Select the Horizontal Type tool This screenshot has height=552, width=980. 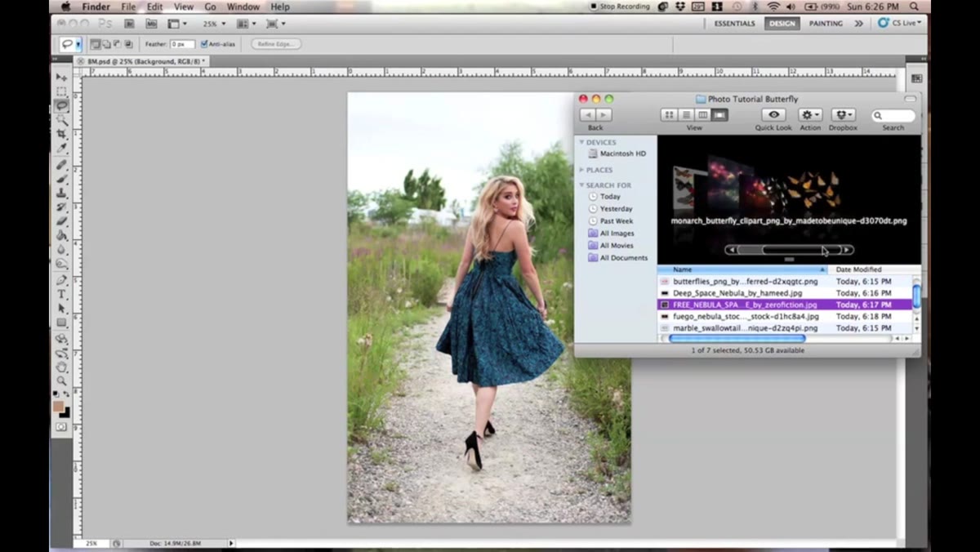61,294
